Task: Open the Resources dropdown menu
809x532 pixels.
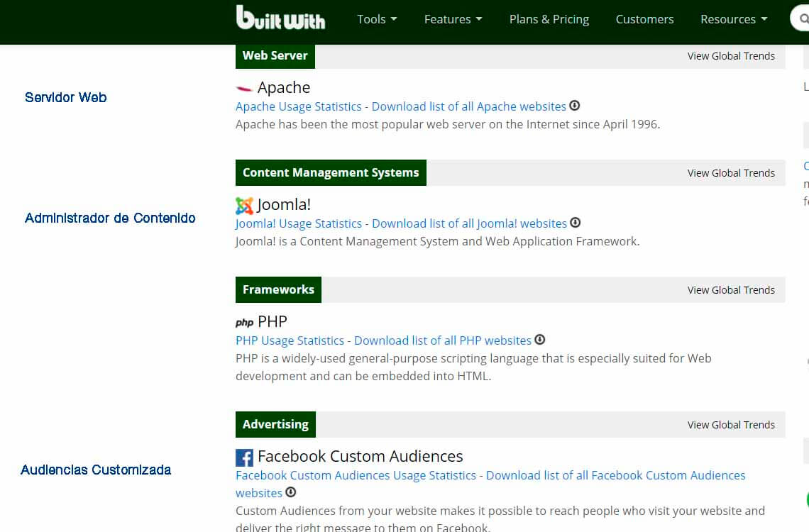Action: [734, 19]
